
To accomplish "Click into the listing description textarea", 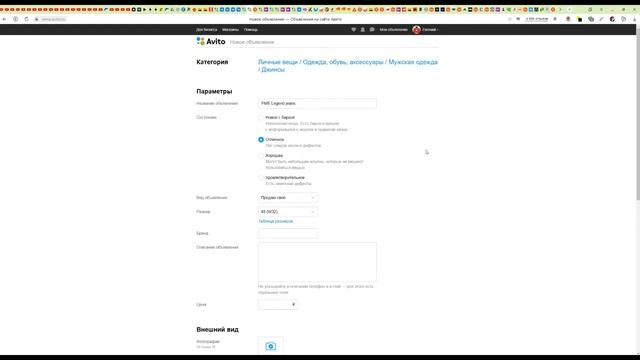I will pyautogui.click(x=317, y=262).
